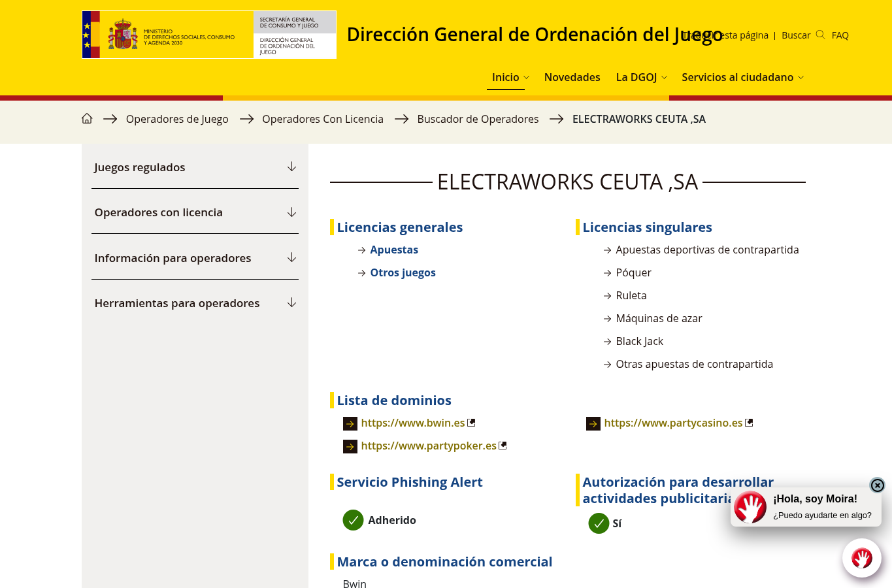Click Buscar in the header
Image resolution: width=892 pixels, height=588 pixels.
pos(796,35)
